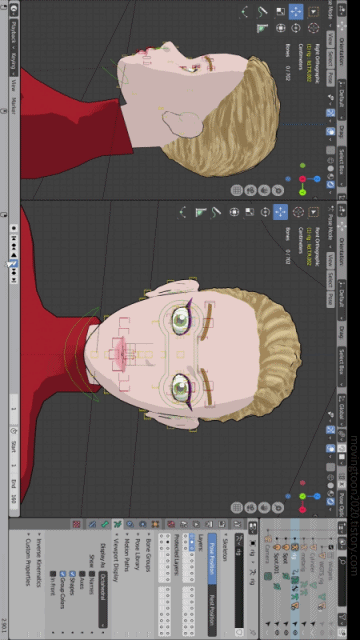Select the Move tool in front-view viewport
The height and width of the screenshot is (640, 360).
click(280, 212)
